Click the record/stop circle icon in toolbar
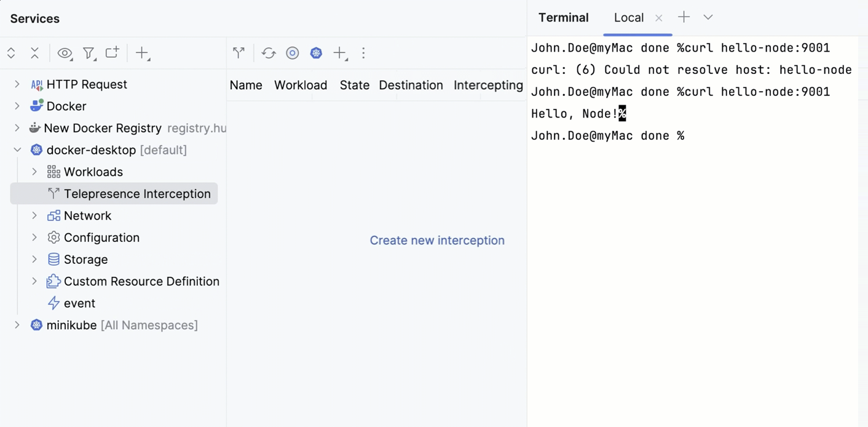 coord(292,53)
